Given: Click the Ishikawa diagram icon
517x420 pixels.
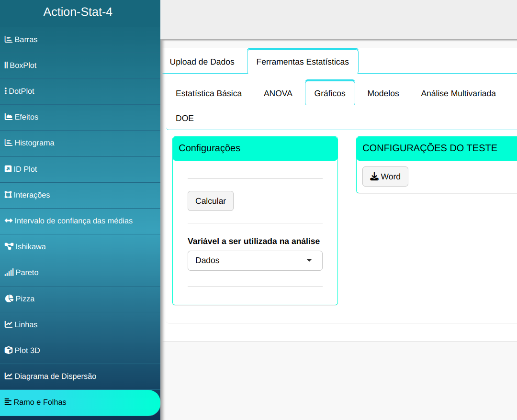Looking at the screenshot, I should click(x=9, y=246).
